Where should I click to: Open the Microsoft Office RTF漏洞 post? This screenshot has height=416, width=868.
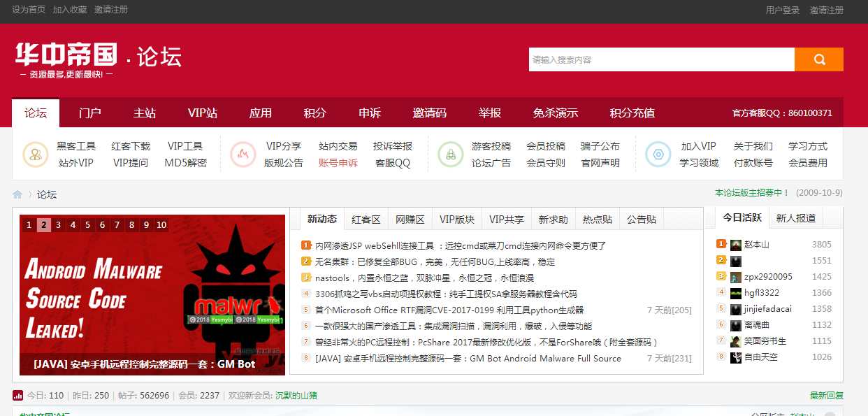pos(449,310)
